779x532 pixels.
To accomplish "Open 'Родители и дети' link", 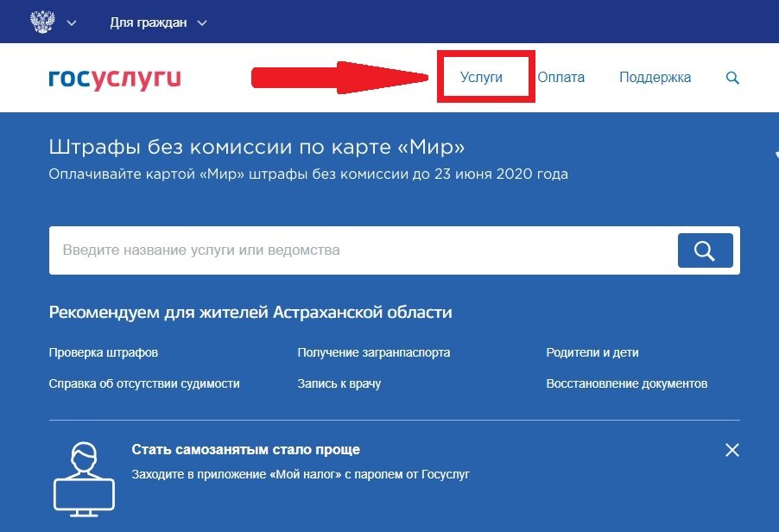I will pos(592,352).
